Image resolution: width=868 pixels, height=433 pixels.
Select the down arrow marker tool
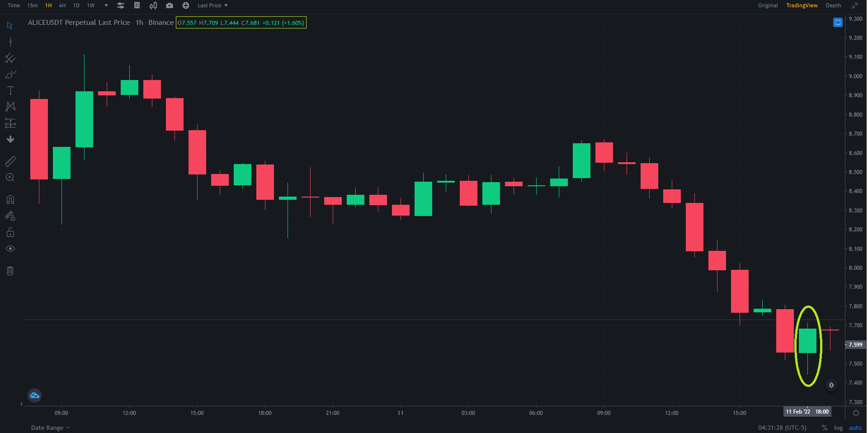click(10, 139)
